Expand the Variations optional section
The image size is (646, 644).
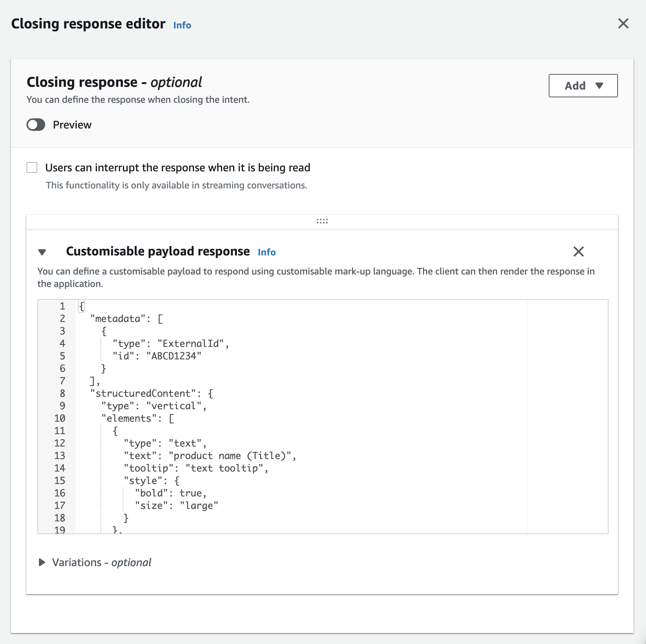tap(42, 562)
